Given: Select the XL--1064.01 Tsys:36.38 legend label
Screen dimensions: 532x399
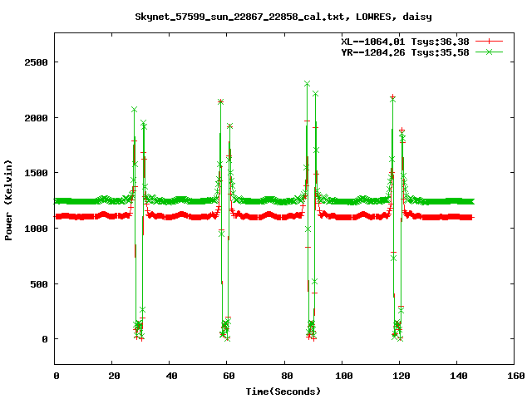Looking at the screenshot, I should [405, 42].
